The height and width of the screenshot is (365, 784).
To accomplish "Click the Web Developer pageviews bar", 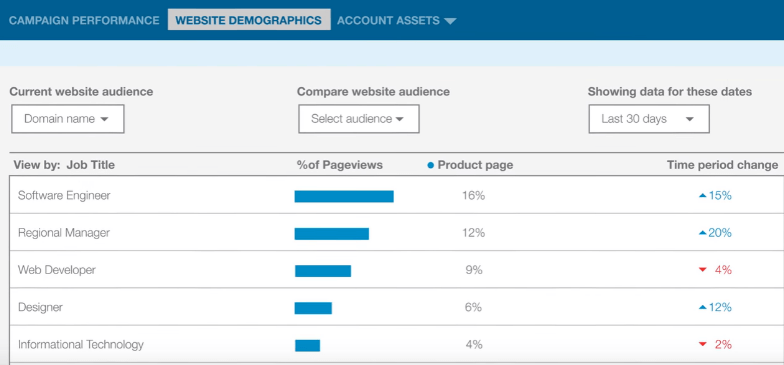I will click(323, 271).
